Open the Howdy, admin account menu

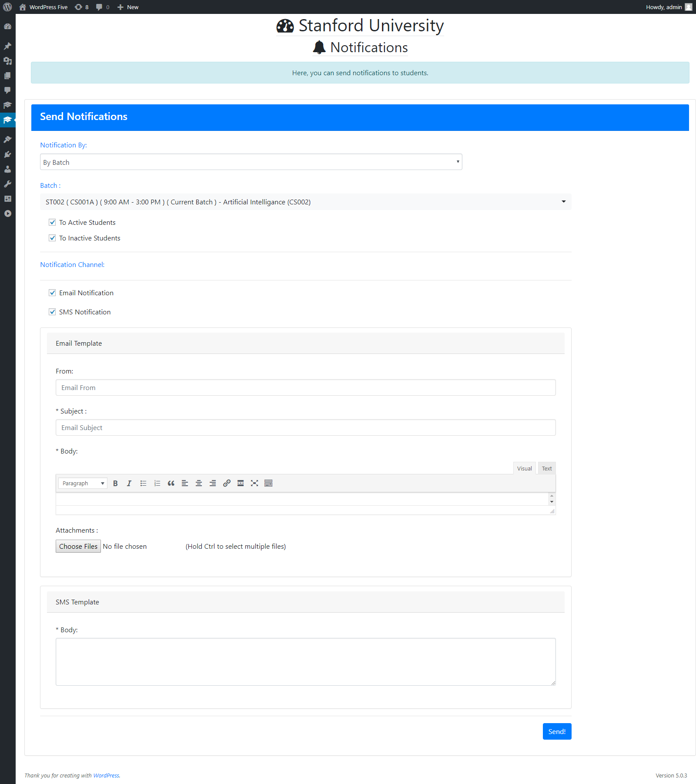click(669, 7)
